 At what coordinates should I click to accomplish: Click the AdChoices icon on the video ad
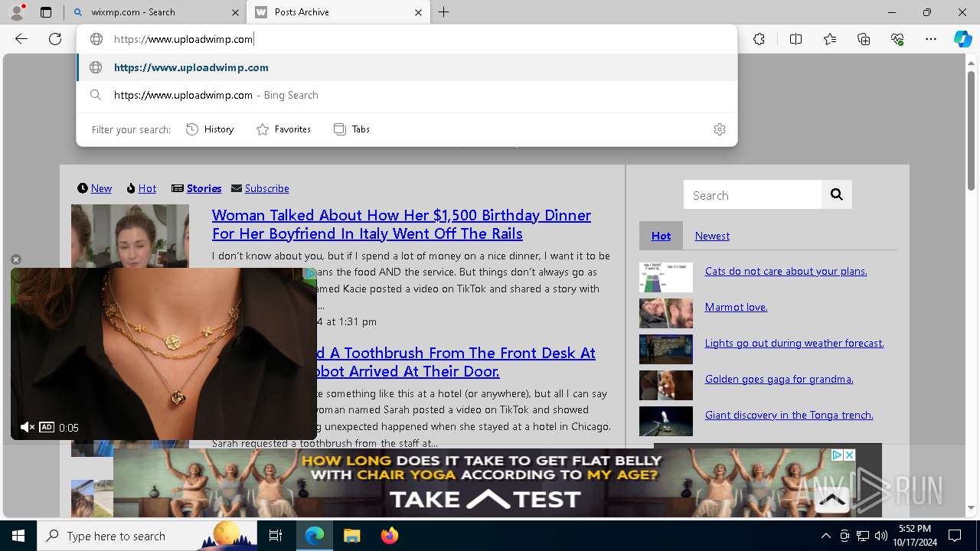[310, 273]
